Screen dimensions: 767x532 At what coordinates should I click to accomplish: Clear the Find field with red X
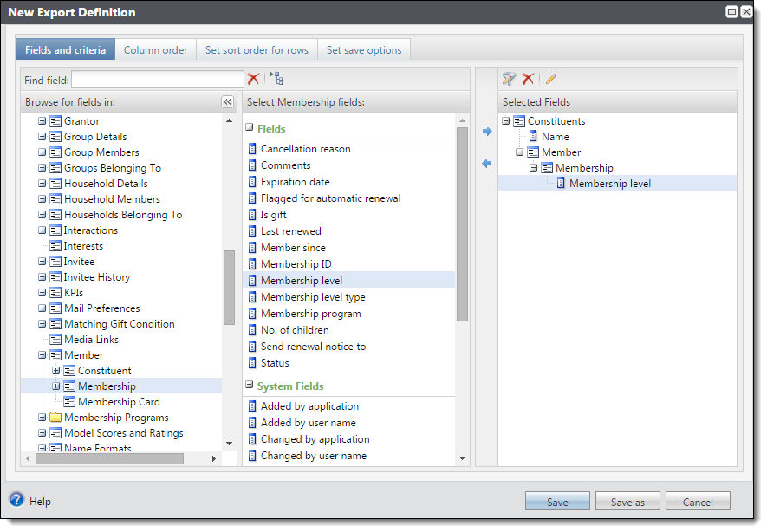tap(253, 79)
